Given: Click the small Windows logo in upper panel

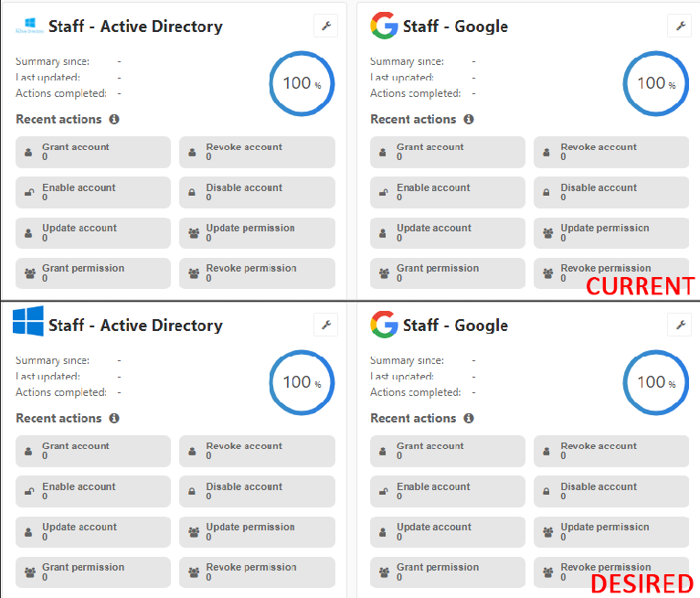Looking at the screenshot, I should 28,27.
